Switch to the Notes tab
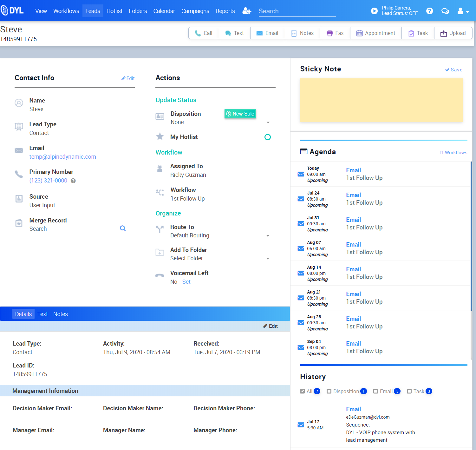Screen dimensions: 476x450 tap(60, 314)
